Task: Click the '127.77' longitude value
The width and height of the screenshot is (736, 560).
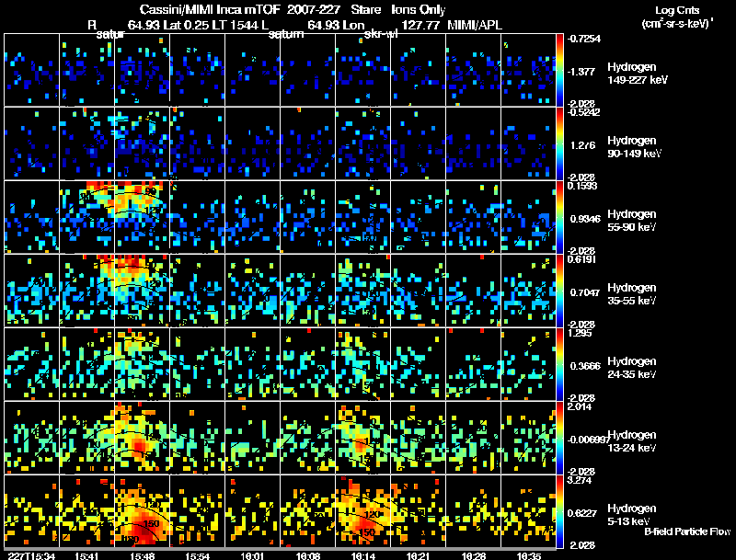Action: point(420,25)
